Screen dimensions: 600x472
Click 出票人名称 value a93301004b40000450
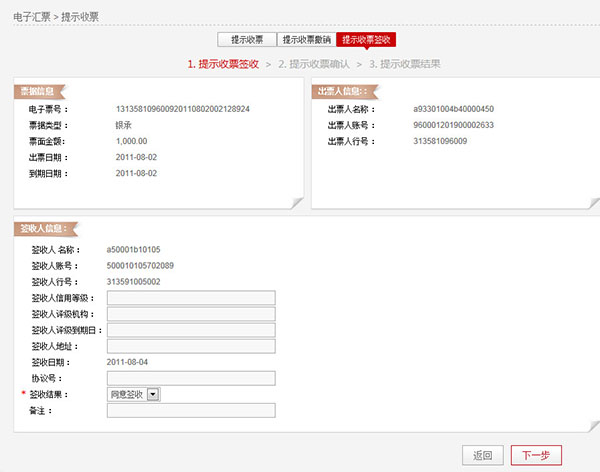click(453, 109)
